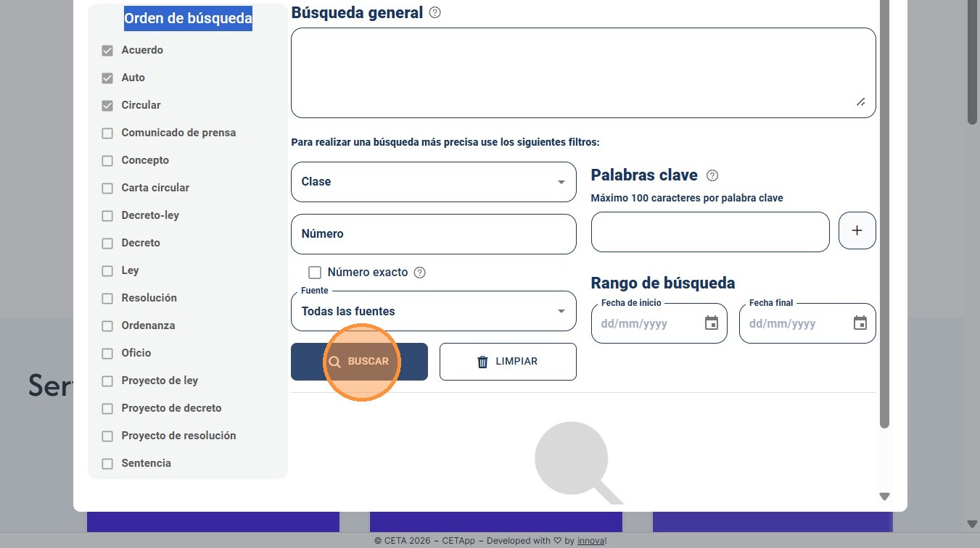Image resolution: width=980 pixels, height=548 pixels.
Task: Click the help icon beside Búsqueda general
Action: pyautogui.click(x=435, y=12)
